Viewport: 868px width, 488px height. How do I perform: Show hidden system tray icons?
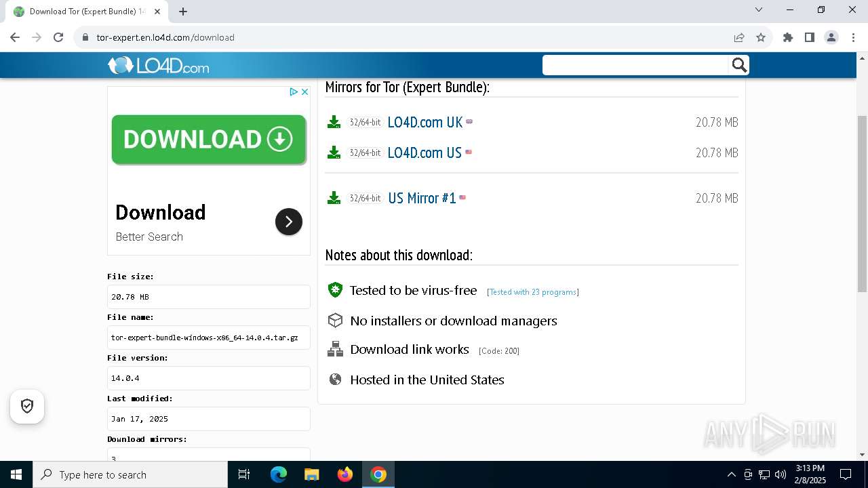click(731, 474)
